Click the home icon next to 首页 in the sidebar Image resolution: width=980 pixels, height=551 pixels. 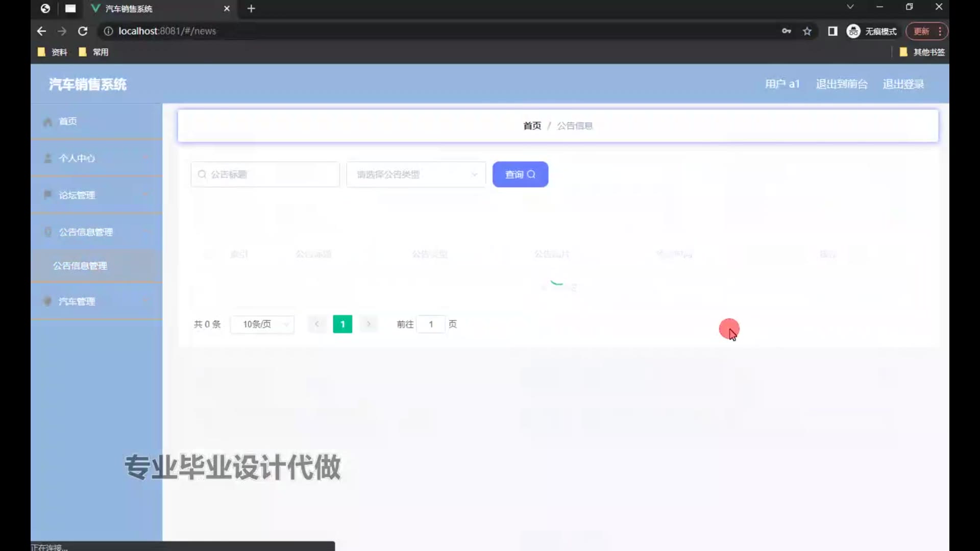[48, 121]
